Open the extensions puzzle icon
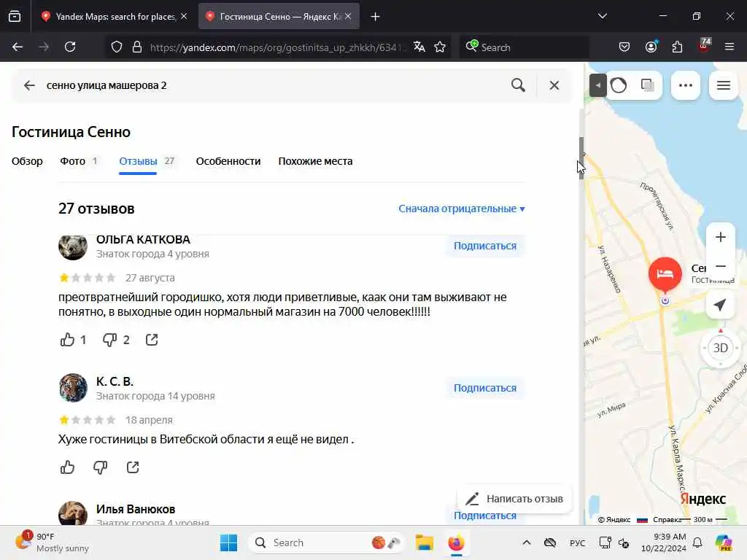The width and height of the screenshot is (747, 560). [x=677, y=47]
